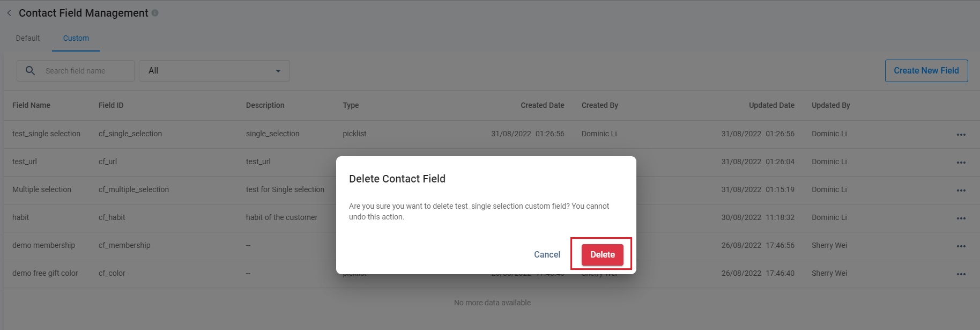Click the Field ID column header
The height and width of the screenshot is (330, 980).
coord(111,105)
